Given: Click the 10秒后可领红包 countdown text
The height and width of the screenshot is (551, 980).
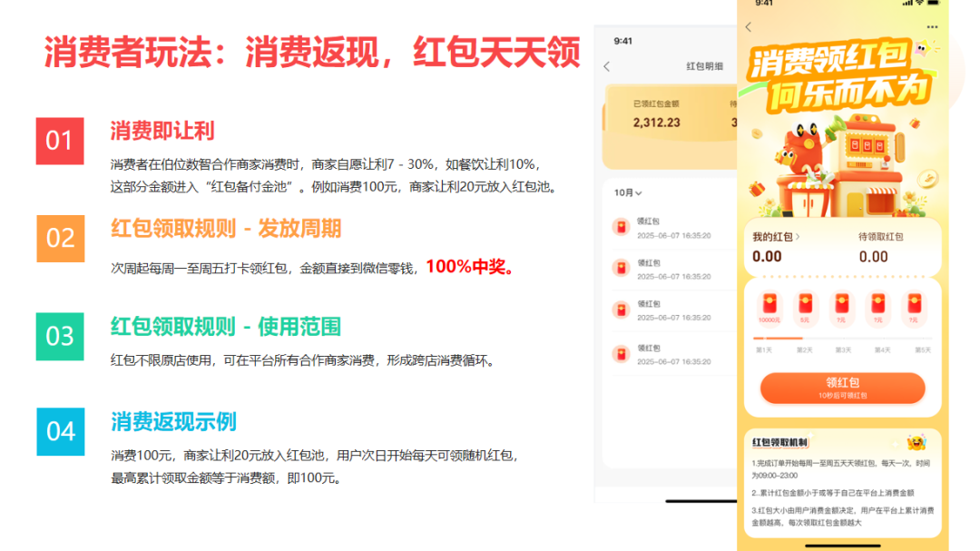Looking at the screenshot, I should (842, 396).
